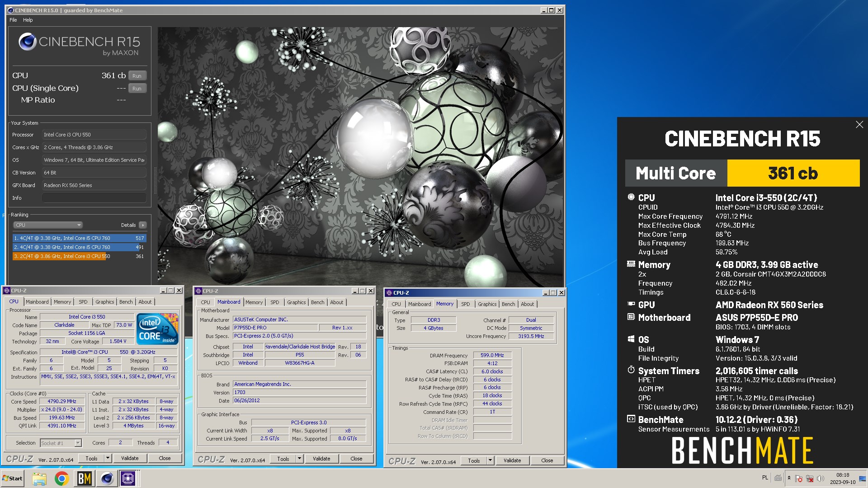Open Tools dropdown arrow in the Mainboard CPU-Z window

299,459
